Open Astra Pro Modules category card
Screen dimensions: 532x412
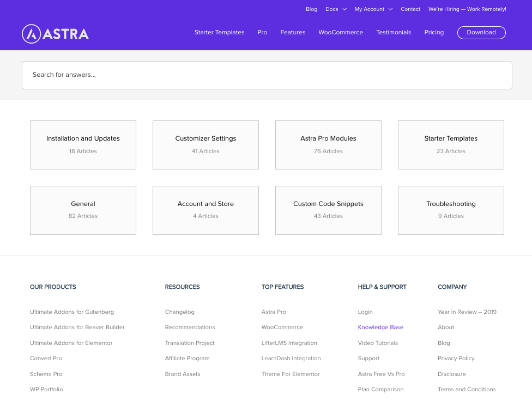point(329,145)
